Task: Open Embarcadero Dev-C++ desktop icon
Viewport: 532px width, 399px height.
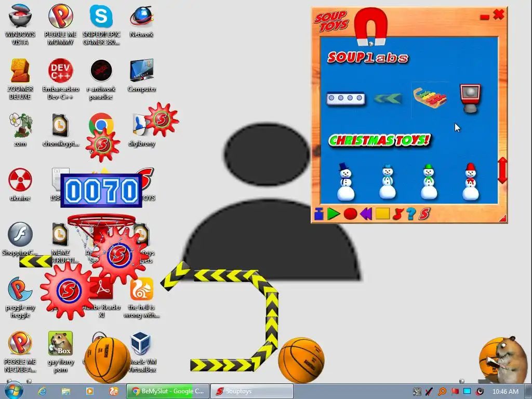Action: tap(60, 79)
